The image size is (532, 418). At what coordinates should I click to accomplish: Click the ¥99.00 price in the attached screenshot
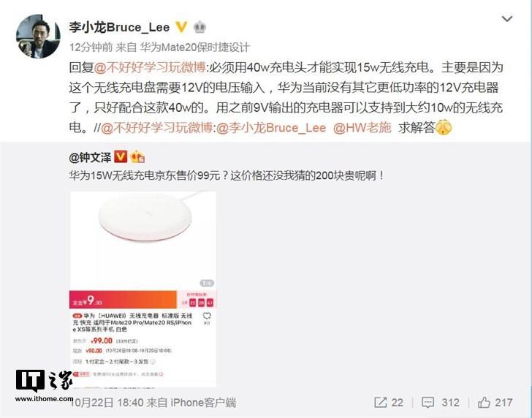102,341
